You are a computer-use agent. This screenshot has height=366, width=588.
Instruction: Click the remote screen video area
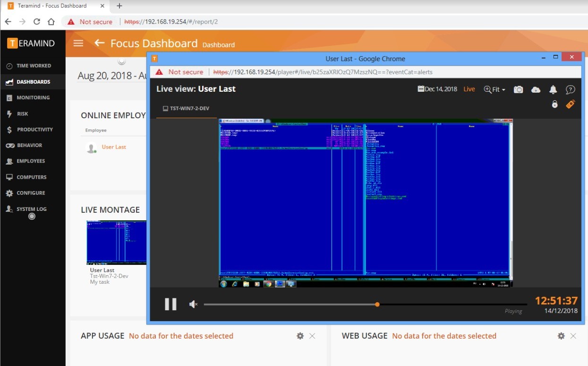click(x=366, y=203)
